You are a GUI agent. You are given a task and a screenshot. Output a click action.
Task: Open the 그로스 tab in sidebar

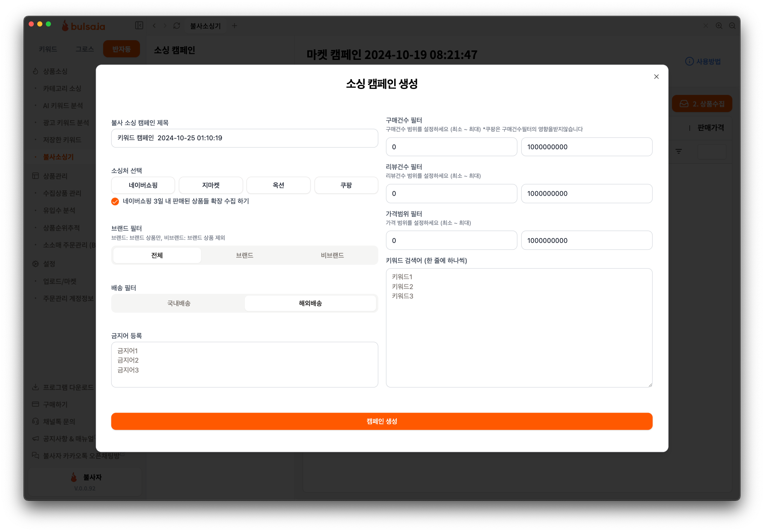tap(85, 49)
